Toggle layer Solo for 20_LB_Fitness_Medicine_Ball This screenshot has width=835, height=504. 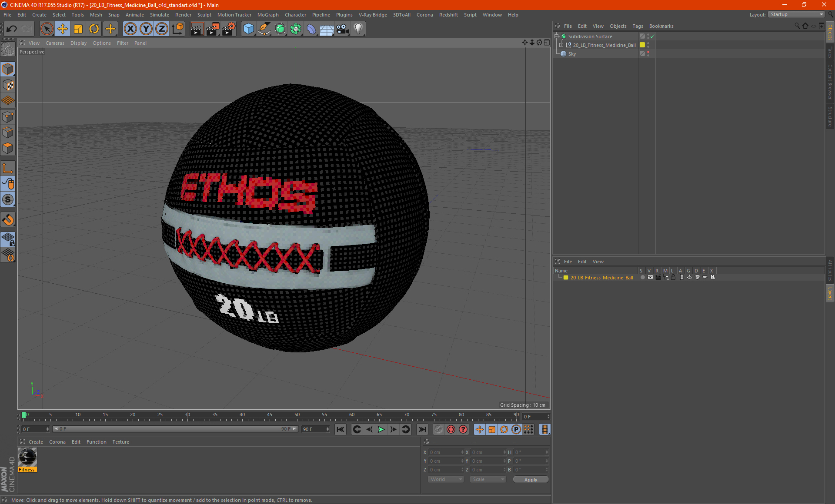pyautogui.click(x=642, y=277)
